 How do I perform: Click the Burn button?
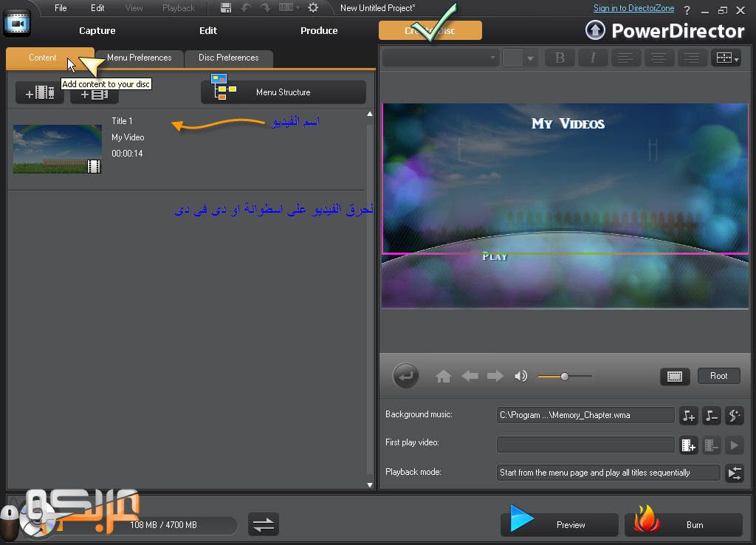pyautogui.click(x=683, y=525)
